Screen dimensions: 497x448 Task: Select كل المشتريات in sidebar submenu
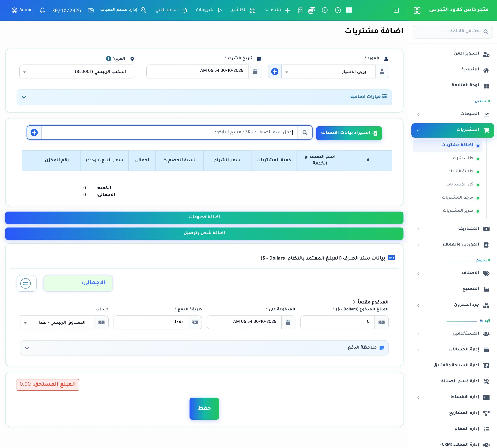click(x=460, y=184)
